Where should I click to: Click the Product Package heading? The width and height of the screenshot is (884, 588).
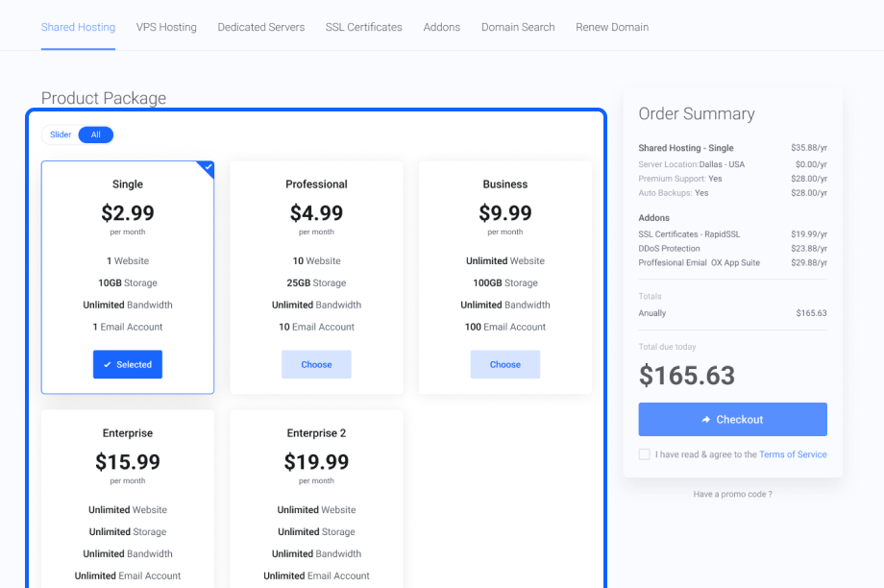(x=104, y=98)
